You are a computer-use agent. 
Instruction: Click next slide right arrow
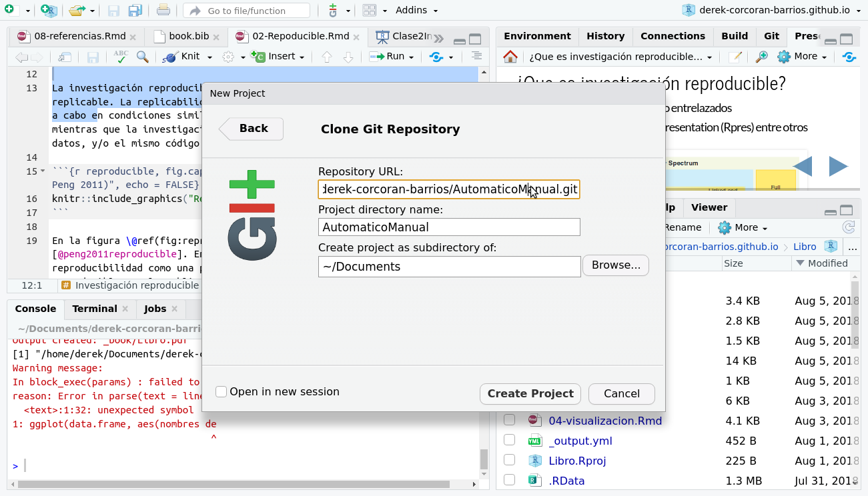click(x=838, y=166)
